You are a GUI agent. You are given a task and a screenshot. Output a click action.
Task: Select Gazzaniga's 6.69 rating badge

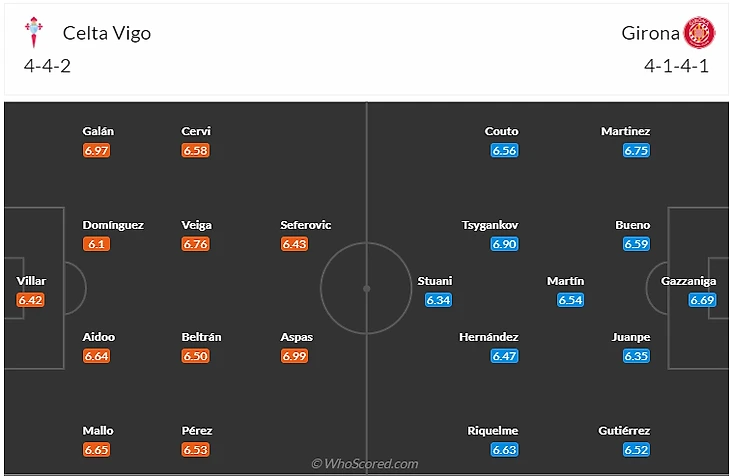click(702, 299)
